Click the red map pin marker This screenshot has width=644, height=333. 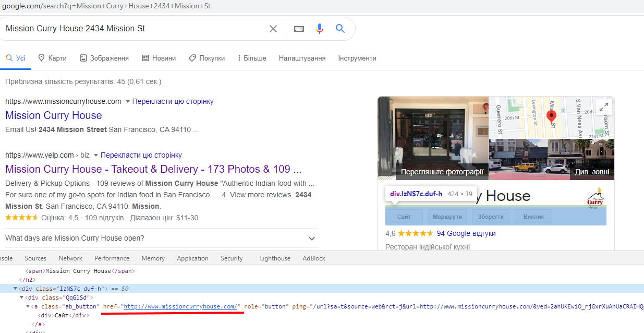[551, 116]
